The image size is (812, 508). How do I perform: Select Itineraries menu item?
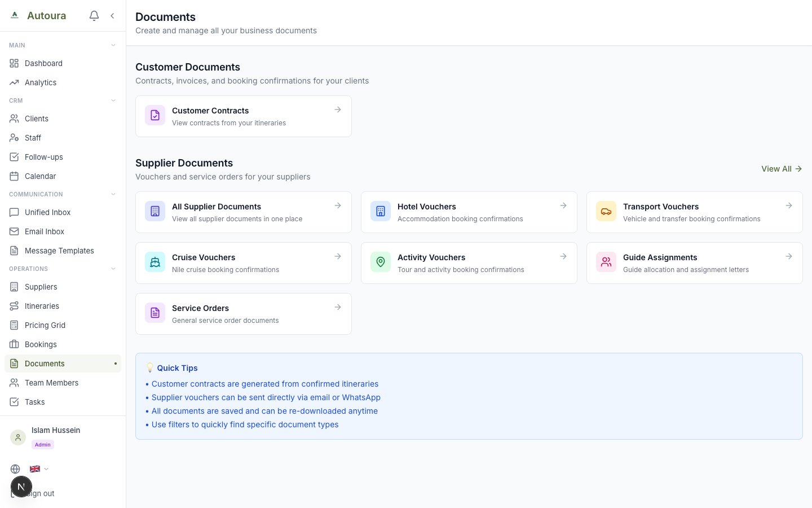pyautogui.click(x=63, y=306)
